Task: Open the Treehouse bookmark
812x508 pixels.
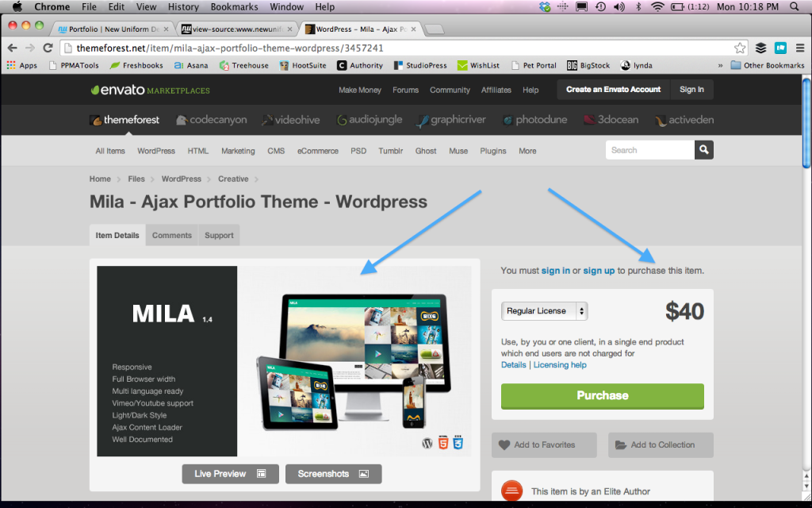Action: coord(244,65)
